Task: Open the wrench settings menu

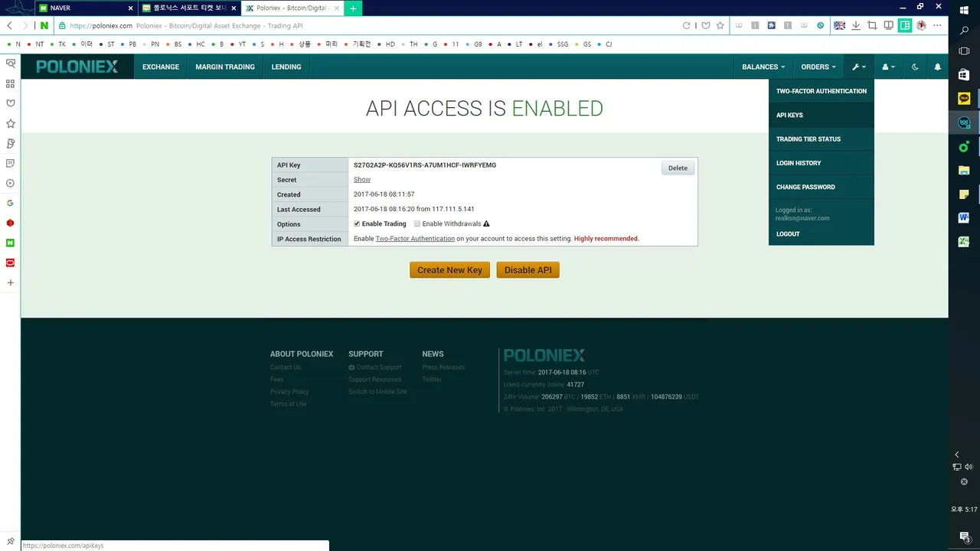Action: (x=858, y=67)
